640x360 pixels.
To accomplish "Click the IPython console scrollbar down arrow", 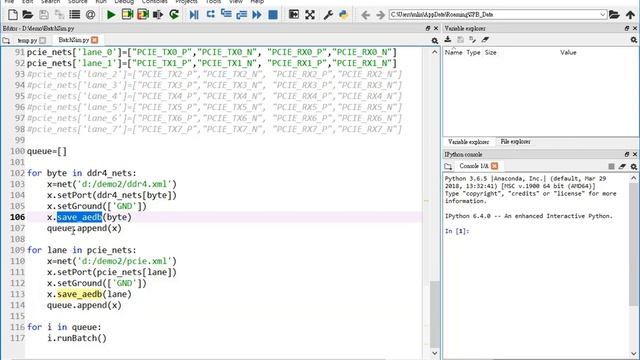I will click(633, 353).
